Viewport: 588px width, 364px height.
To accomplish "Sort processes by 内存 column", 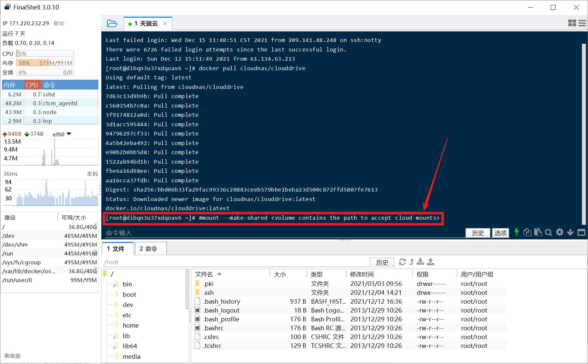I will coord(13,85).
